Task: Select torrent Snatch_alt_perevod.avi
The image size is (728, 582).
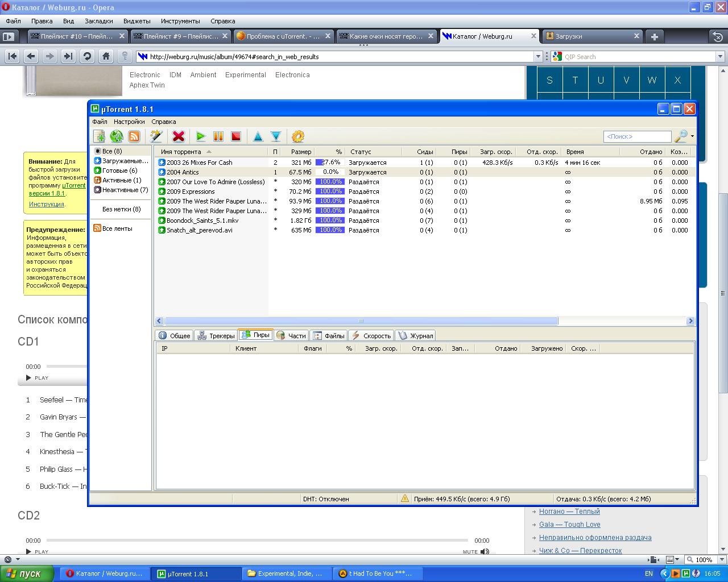Action: pos(424,230)
